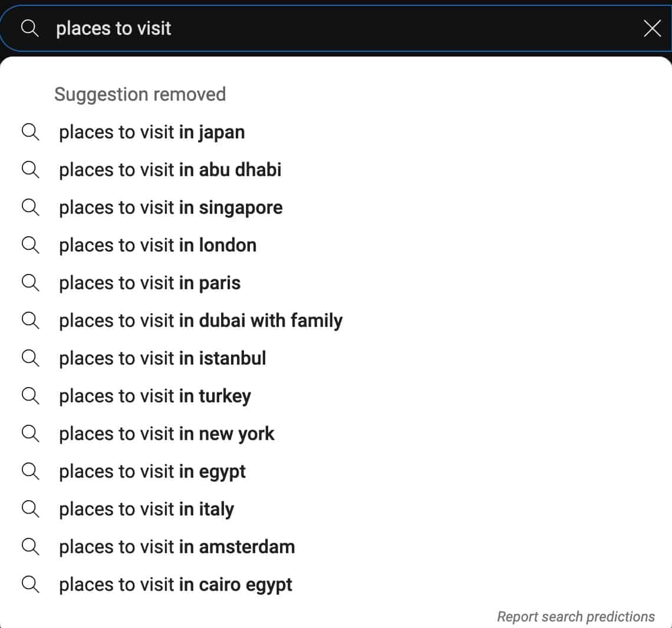The image size is (672, 628).
Task: Click the search magnifier icon in search bar
Action: (x=30, y=28)
